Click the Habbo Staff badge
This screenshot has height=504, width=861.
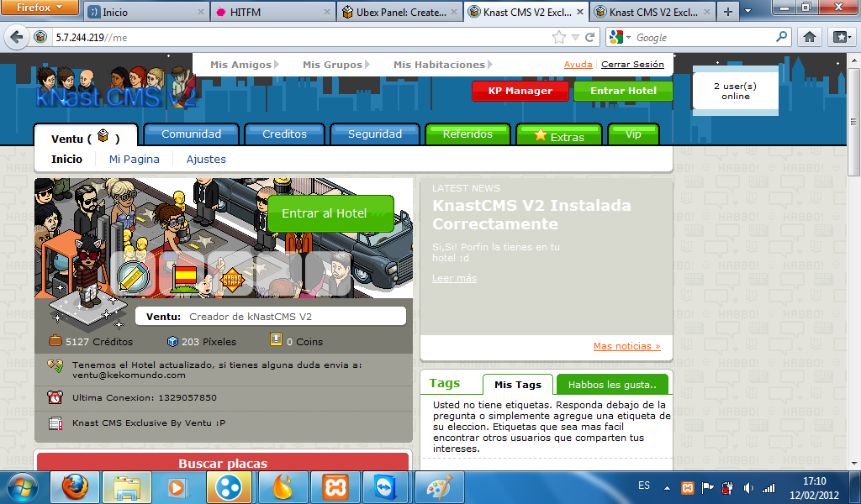pos(232,279)
